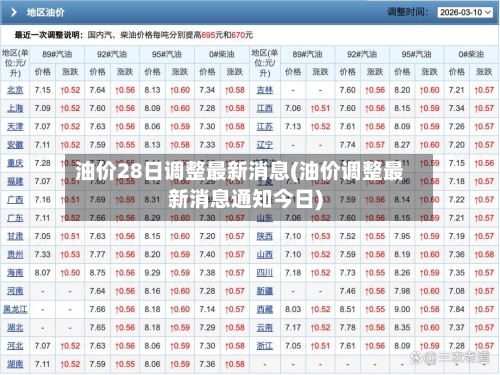The height and width of the screenshot is (375, 500).
Task: Click the chevron icon beside 地区油价
Action: click(x=14, y=13)
